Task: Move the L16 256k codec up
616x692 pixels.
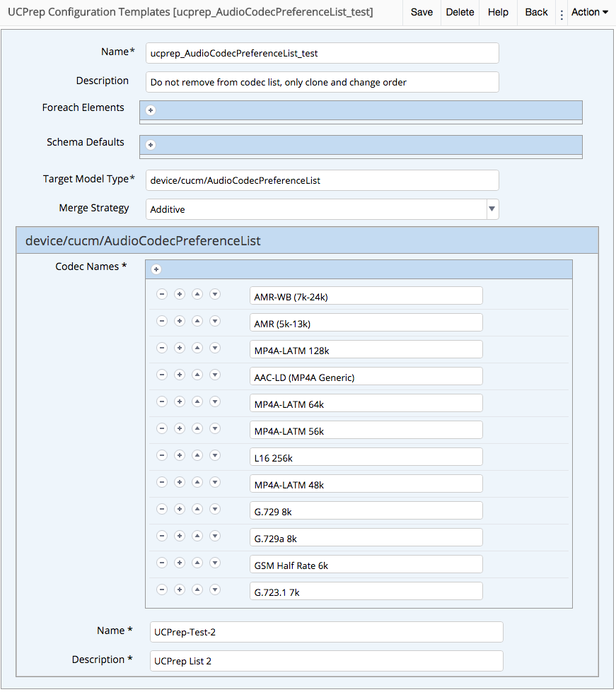Action: (197, 455)
